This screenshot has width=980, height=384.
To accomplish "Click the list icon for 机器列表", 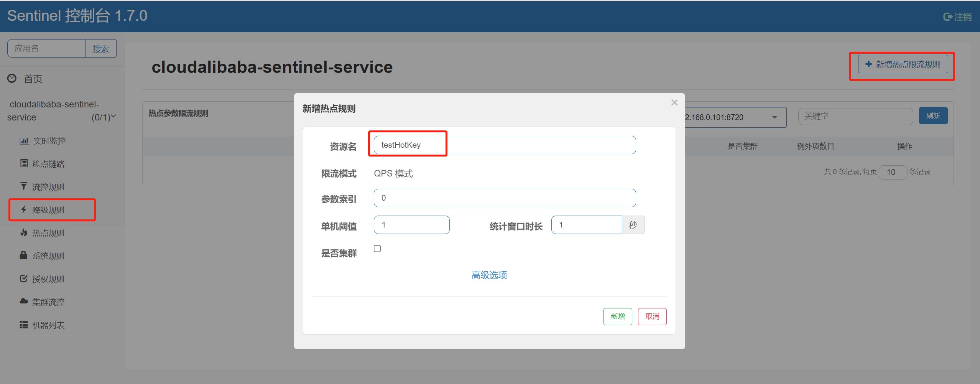I will 24,325.
